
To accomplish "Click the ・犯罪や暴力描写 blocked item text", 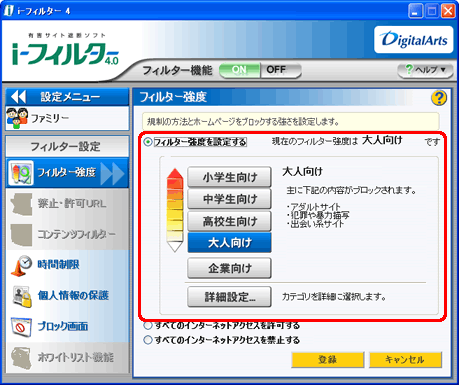I will (318, 215).
